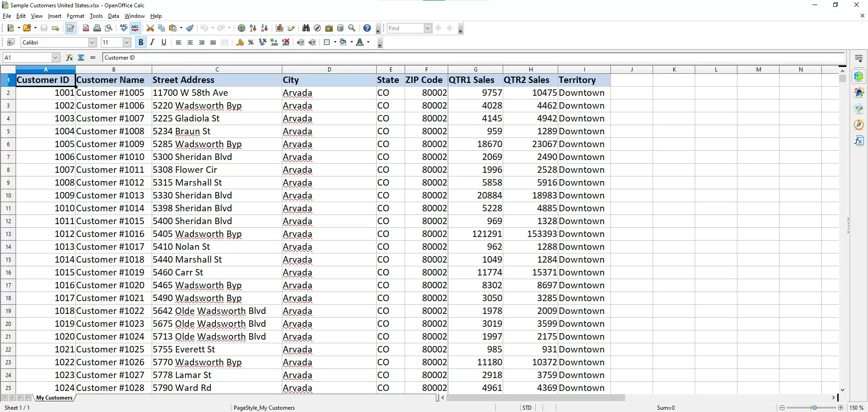Image resolution: width=868 pixels, height=412 pixels.
Task: Open the Borders dropdown arrow
Action: pos(335,43)
